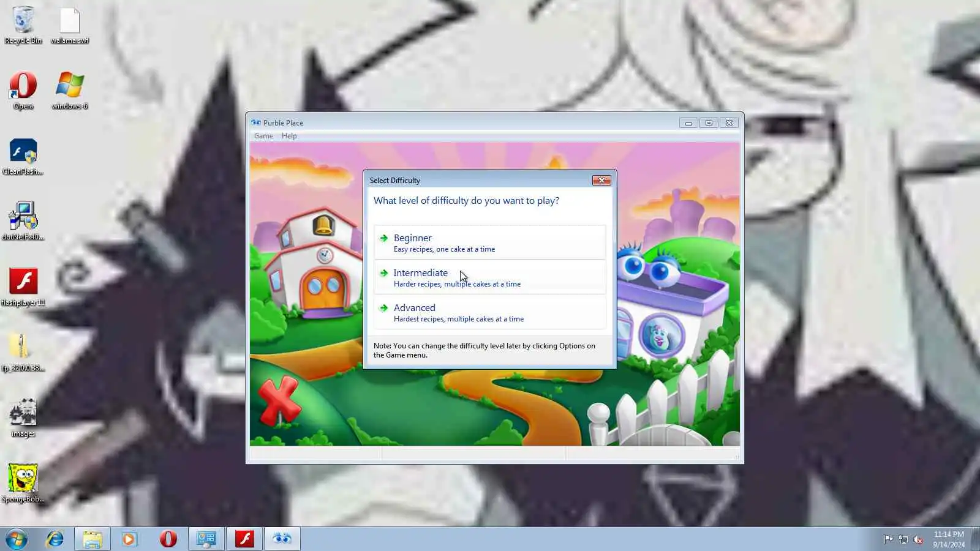Screen dimensions: 980x551
Task: Close the Select Difficulty dialog
Action: pos(601,180)
